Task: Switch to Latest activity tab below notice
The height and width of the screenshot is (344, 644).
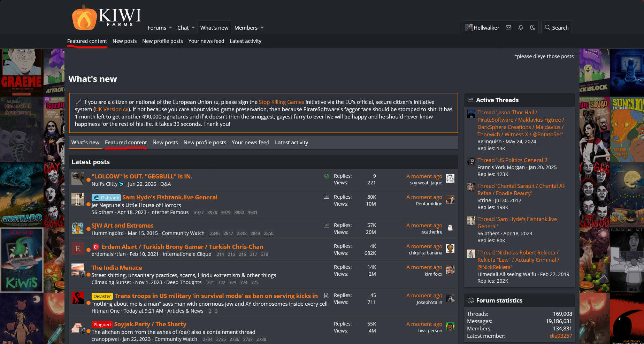Action: [291, 143]
